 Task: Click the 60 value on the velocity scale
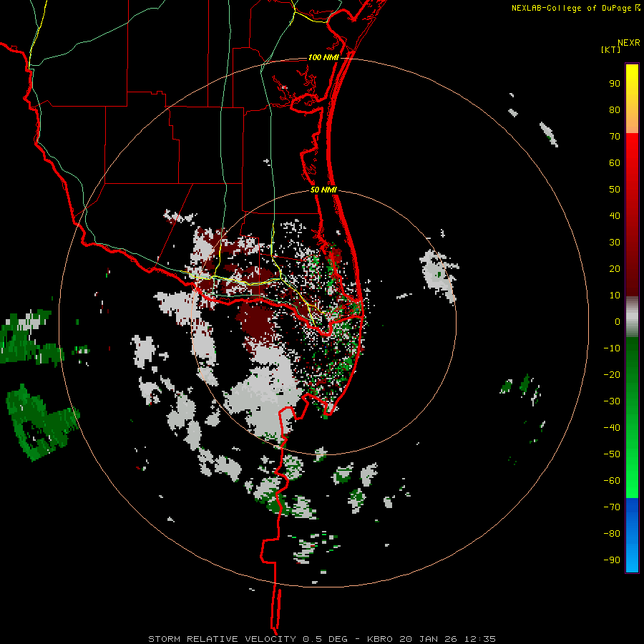[615, 163]
